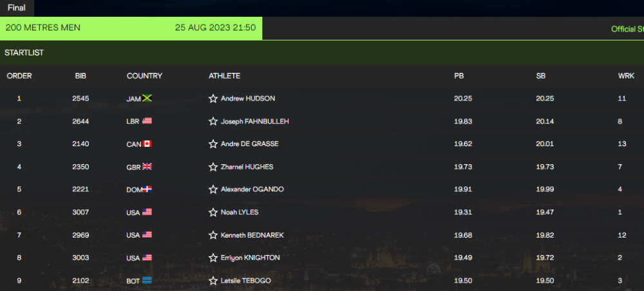Screen dimensions: 644x291
Task: Open Letsile TEBOGO athlete profile link
Action: (x=247, y=281)
